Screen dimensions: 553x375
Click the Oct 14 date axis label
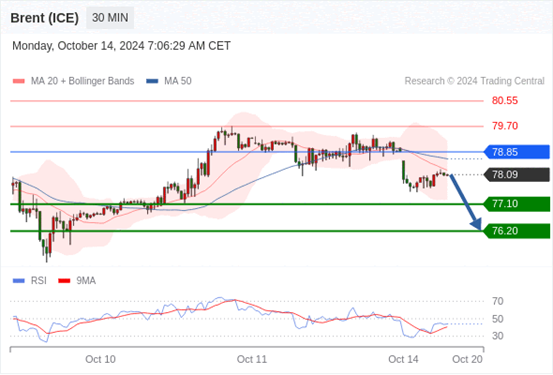[x=403, y=359]
